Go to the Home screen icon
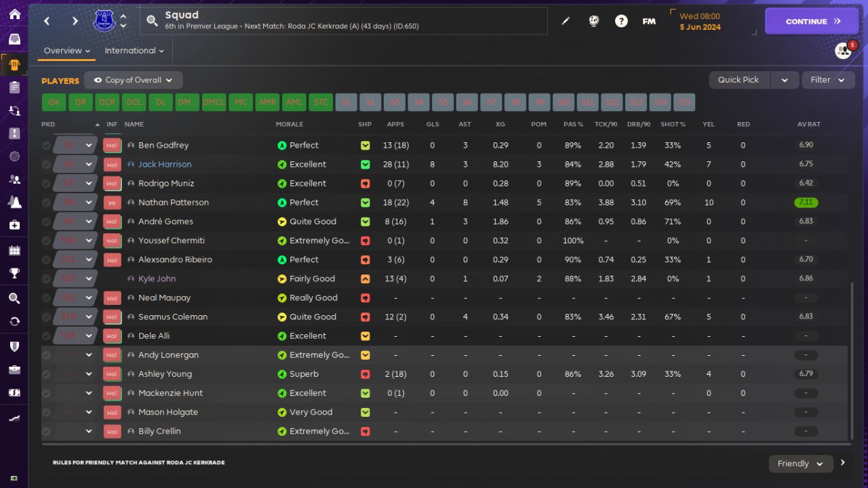 pos(14,14)
